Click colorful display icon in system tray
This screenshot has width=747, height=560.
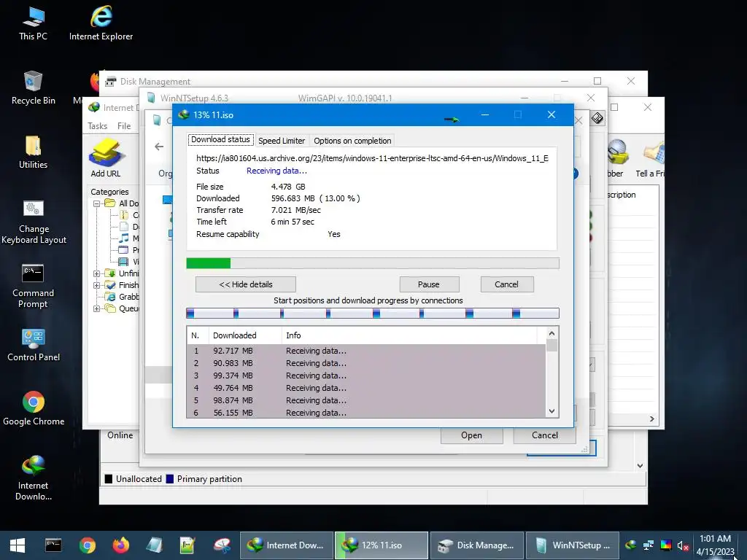[x=665, y=545]
